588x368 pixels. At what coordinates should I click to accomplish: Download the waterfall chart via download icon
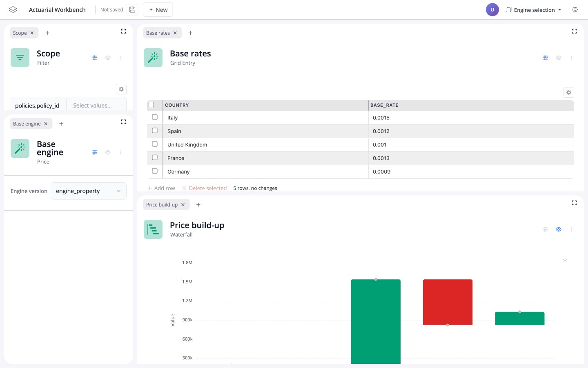[x=565, y=260]
